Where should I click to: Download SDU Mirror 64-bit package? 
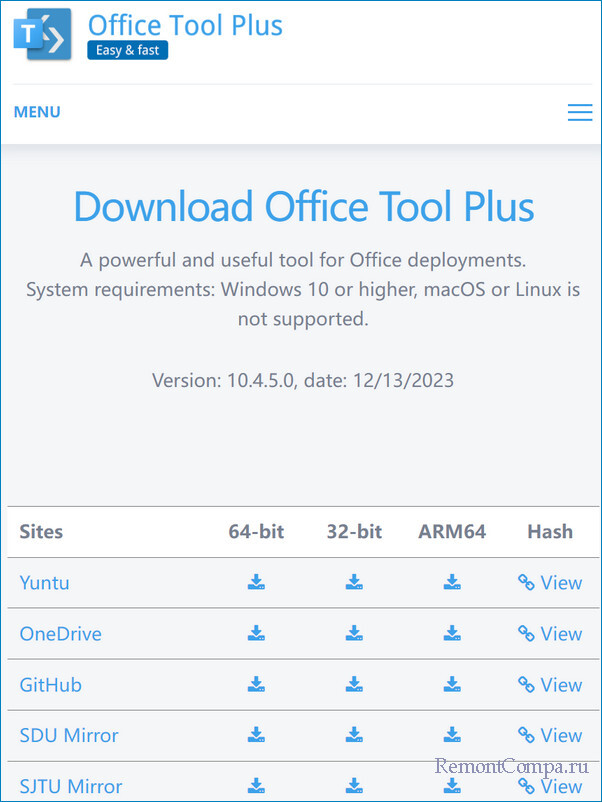coord(256,735)
